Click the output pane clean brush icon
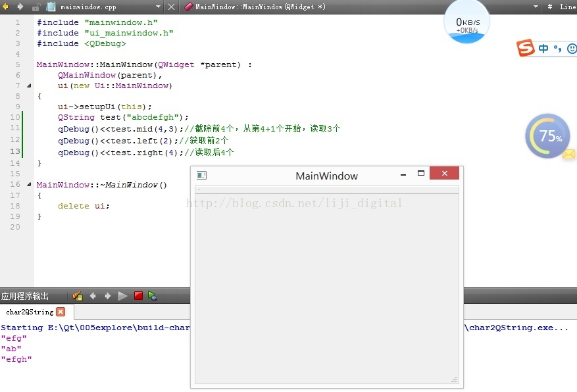577x392 pixels. tap(78, 296)
